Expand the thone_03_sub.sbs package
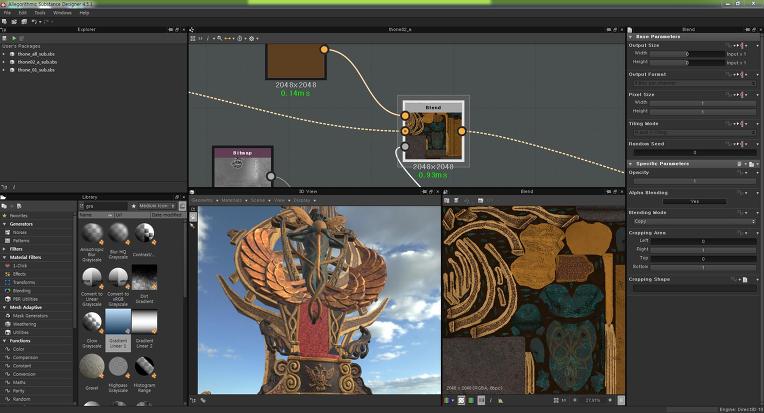 [4, 70]
